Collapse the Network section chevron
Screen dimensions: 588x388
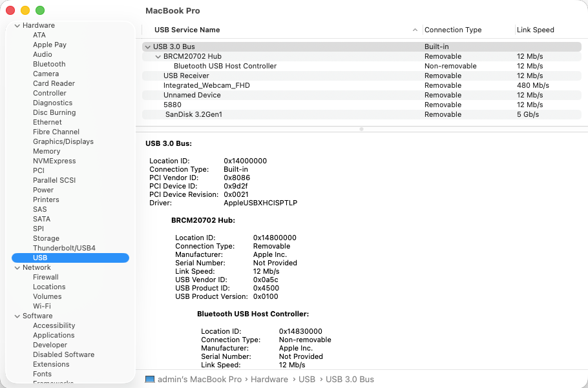[x=17, y=267]
